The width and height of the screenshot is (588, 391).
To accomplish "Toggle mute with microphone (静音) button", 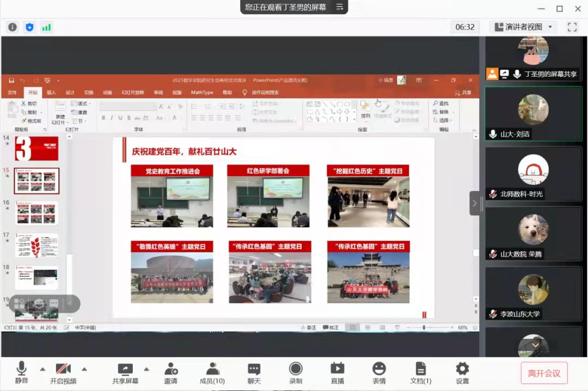I will 22,373.
